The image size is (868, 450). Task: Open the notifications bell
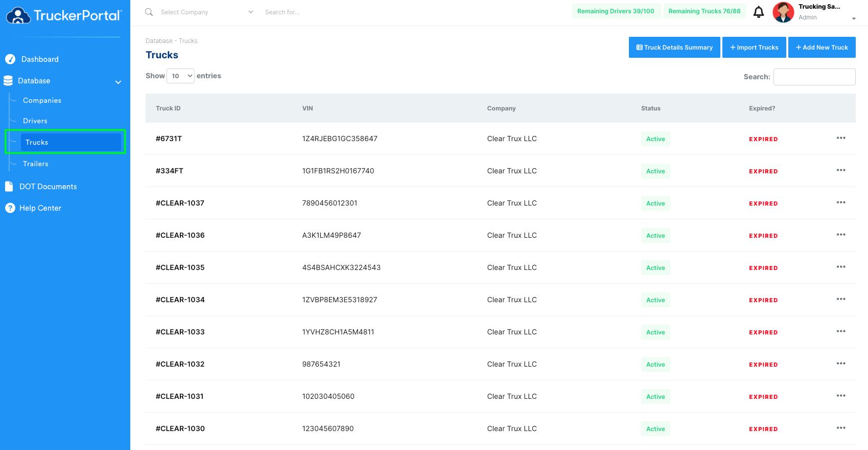click(759, 12)
